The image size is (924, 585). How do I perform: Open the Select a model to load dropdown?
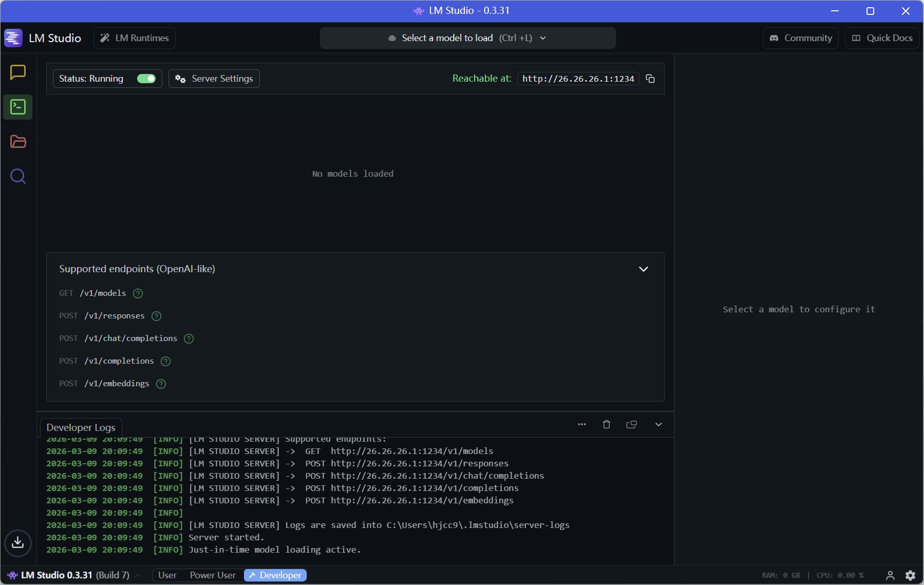tap(467, 38)
